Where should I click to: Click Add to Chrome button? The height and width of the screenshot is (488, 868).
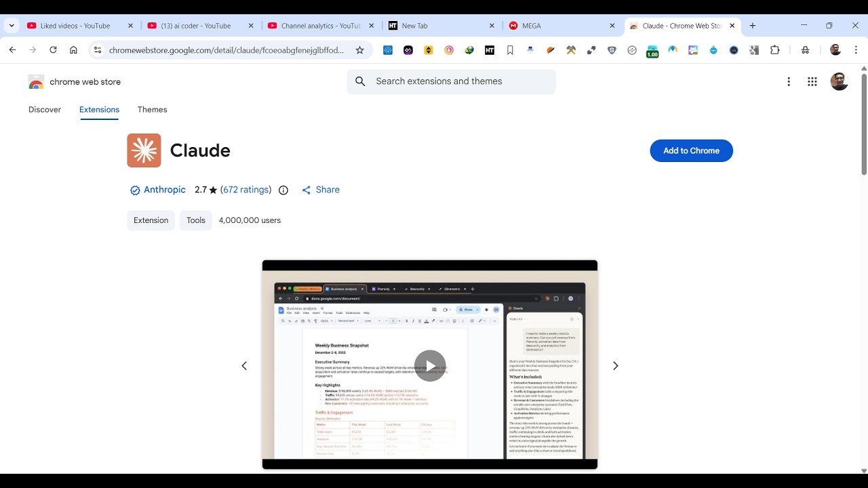pos(691,150)
